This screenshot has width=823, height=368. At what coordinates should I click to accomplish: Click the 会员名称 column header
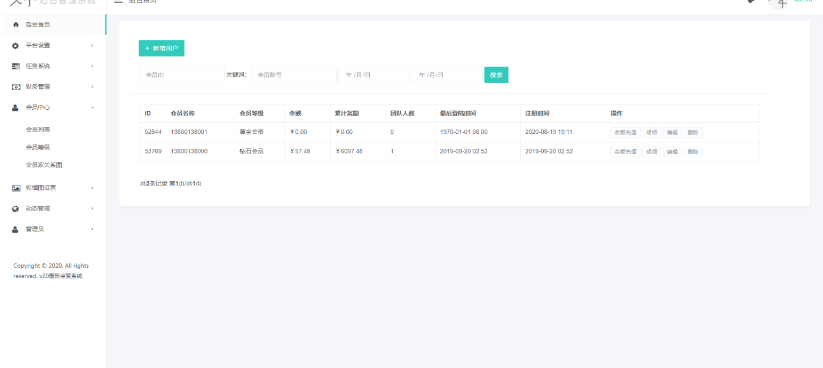(x=183, y=113)
